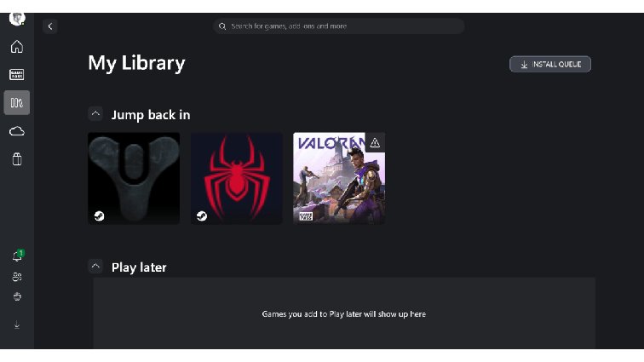Open Cloud Gaming via cloud icon
The width and height of the screenshot is (644, 362).
17,131
